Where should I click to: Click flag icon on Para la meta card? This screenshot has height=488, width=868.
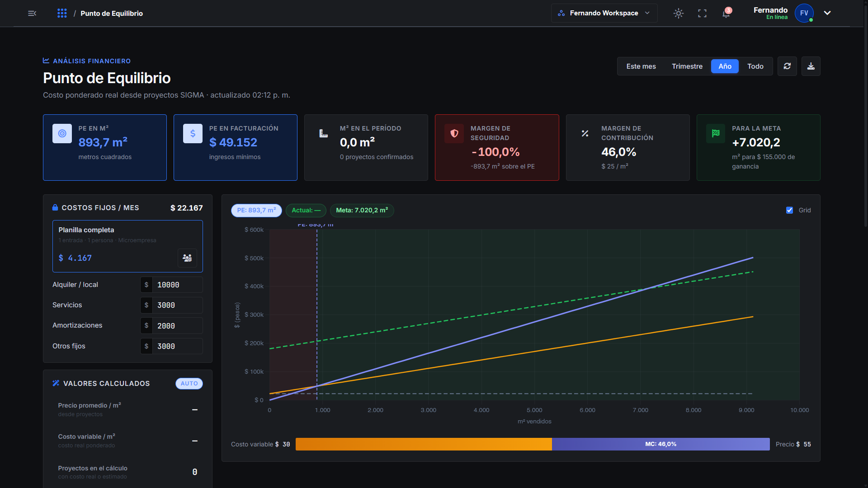point(716,133)
